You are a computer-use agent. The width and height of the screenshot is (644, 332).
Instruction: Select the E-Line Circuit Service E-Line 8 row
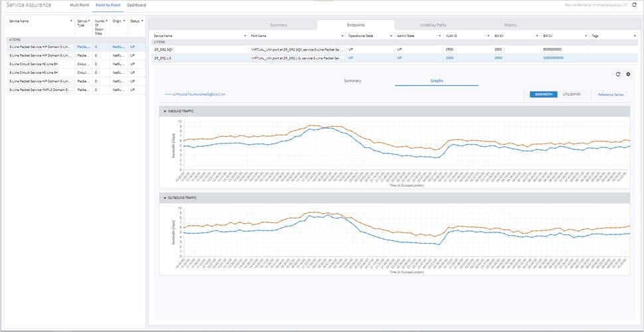pos(76,64)
